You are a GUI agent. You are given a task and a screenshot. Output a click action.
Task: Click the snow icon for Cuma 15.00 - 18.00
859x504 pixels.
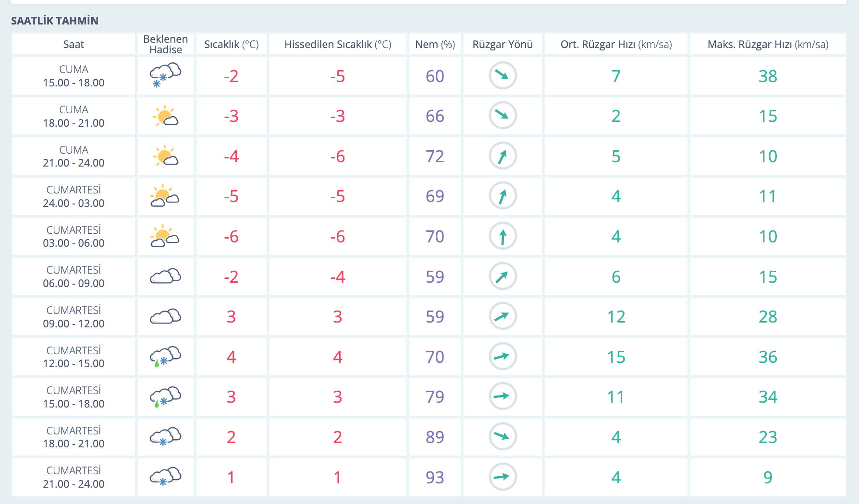(x=165, y=76)
